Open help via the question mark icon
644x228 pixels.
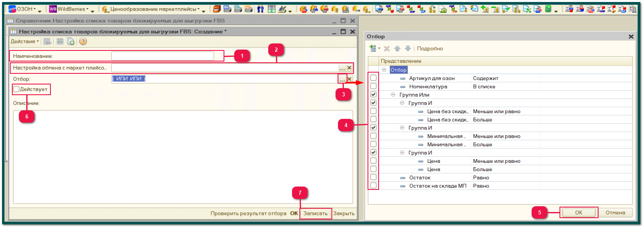click(x=83, y=41)
